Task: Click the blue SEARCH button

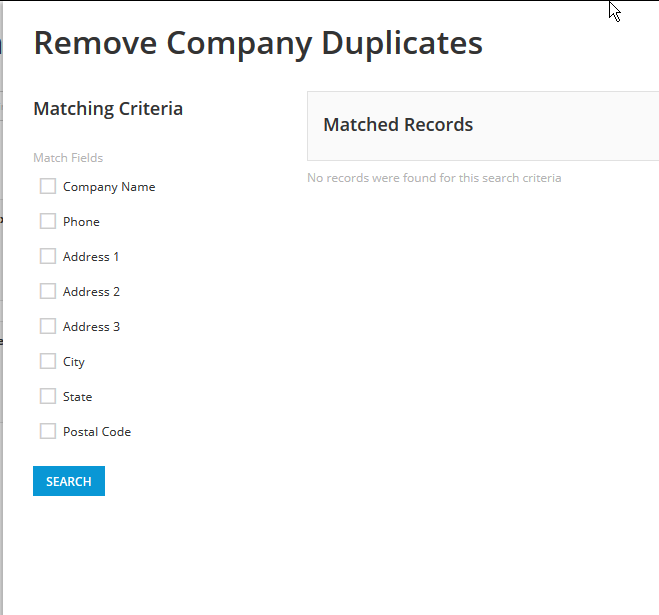Action: click(69, 481)
